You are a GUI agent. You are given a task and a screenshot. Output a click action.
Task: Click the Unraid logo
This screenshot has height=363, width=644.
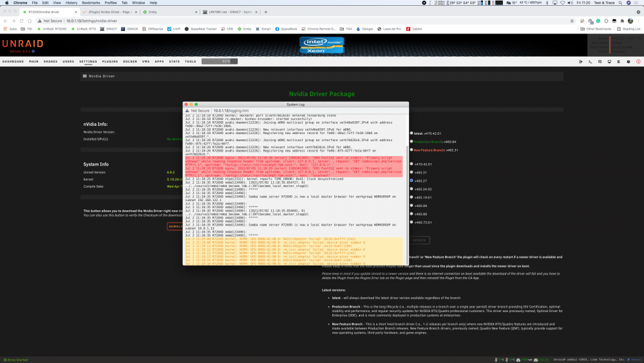[23, 44]
